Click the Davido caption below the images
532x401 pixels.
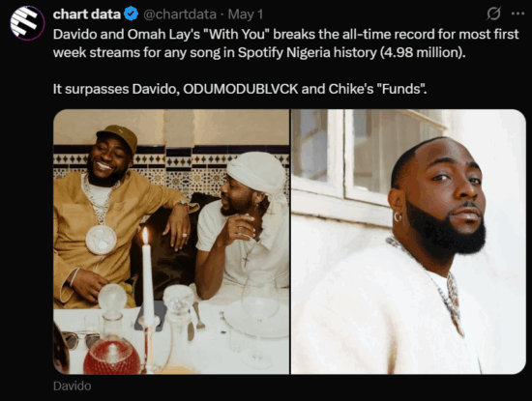[72, 387]
